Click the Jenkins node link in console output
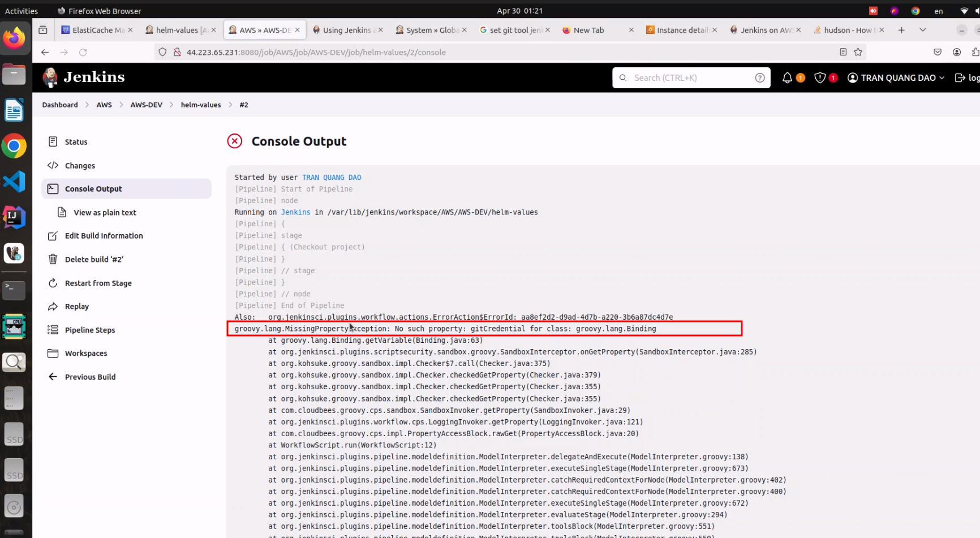The height and width of the screenshot is (538, 980). tap(296, 212)
